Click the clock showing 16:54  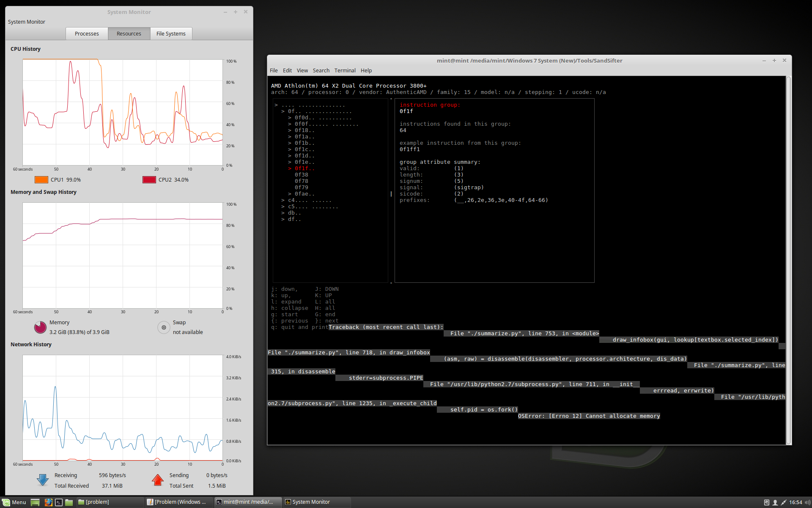pyautogui.click(x=795, y=502)
